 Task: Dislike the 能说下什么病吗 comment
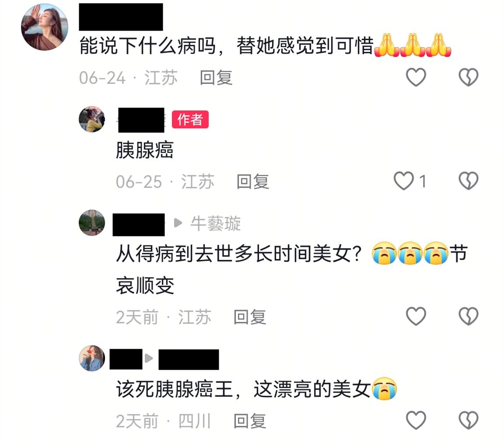pyautogui.click(x=468, y=77)
